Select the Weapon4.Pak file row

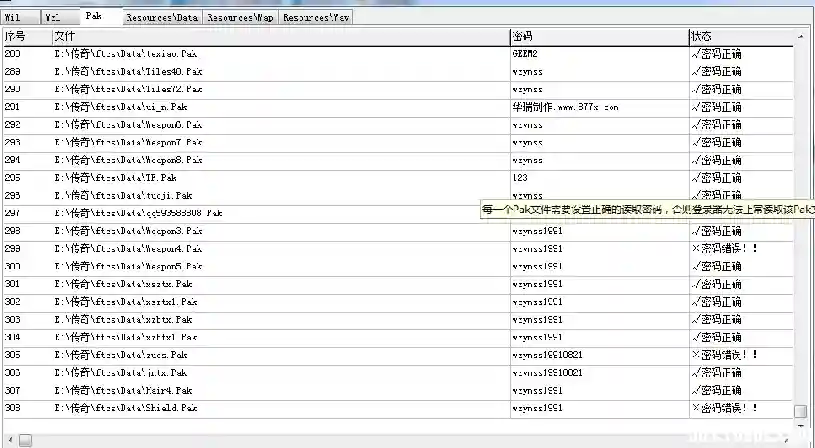[x=398, y=248]
